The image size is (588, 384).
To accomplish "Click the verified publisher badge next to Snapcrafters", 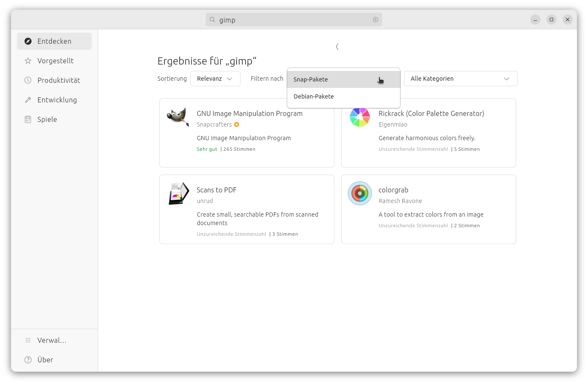I will point(237,124).
